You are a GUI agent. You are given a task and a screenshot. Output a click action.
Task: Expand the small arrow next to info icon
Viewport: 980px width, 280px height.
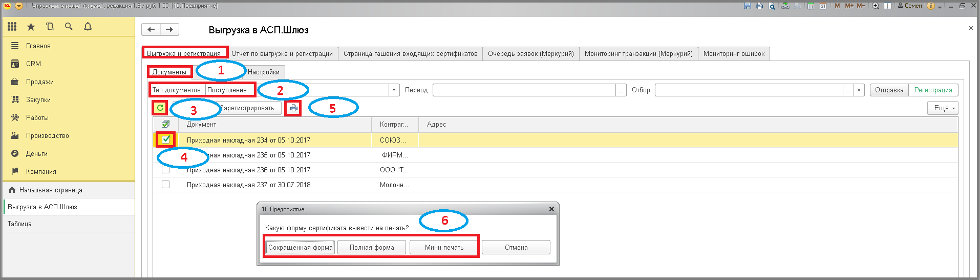940,7
